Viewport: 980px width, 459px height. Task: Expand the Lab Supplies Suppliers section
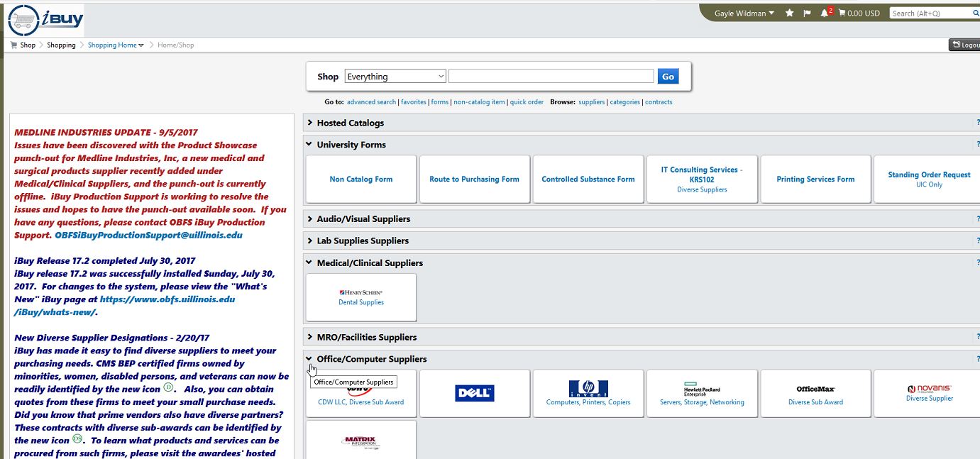tap(310, 240)
